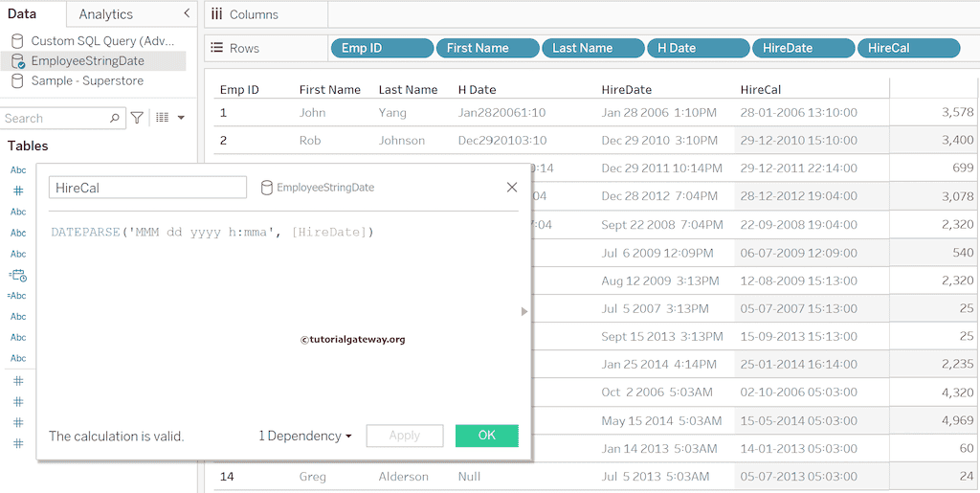
Task: Select the HireDate pill on Rows
Action: [804, 48]
